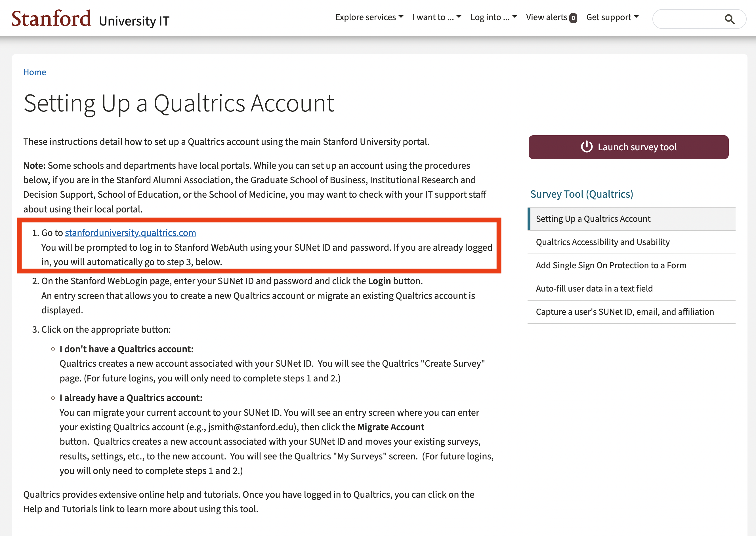Expand the "Log into ..." menu
The image size is (756, 536).
click(493, 17)
